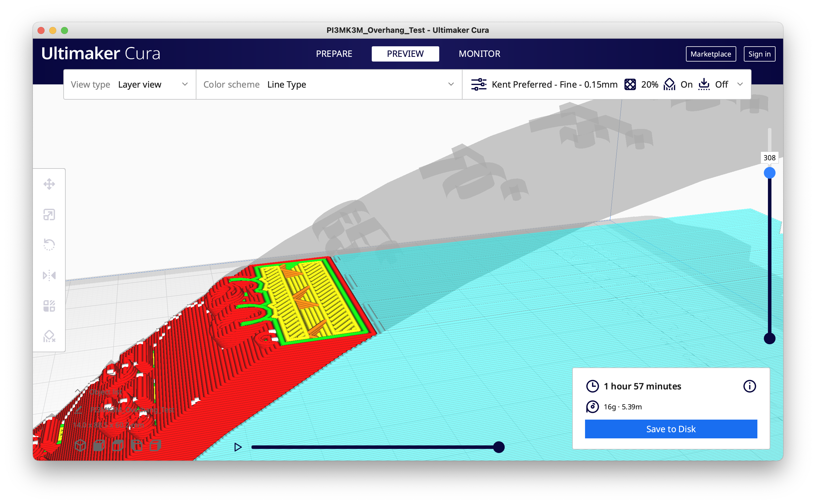
Task: Click the simulation path slider handle
Action: (x=499, y=447)
